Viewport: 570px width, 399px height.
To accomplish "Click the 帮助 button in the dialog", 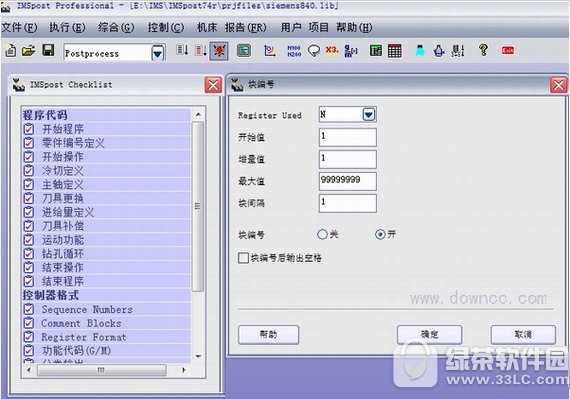I will pos(268,335).
